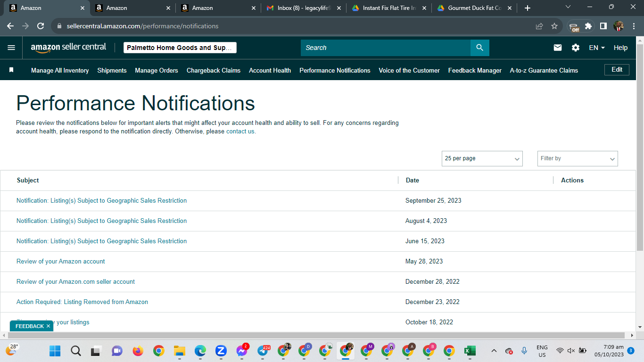This screenshot has height=362, width=644.
Task: Navigate to Chargeback Claims
Action: 214,70
